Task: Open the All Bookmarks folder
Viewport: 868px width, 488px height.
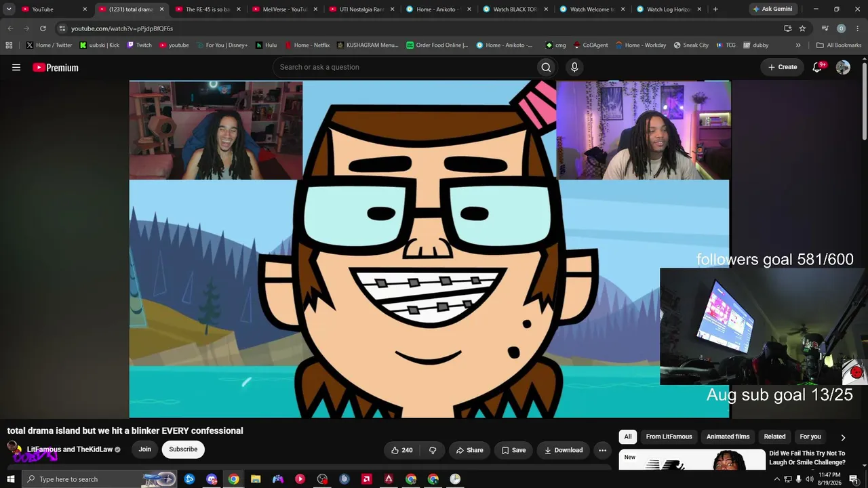Action: (x=839, y=45)
